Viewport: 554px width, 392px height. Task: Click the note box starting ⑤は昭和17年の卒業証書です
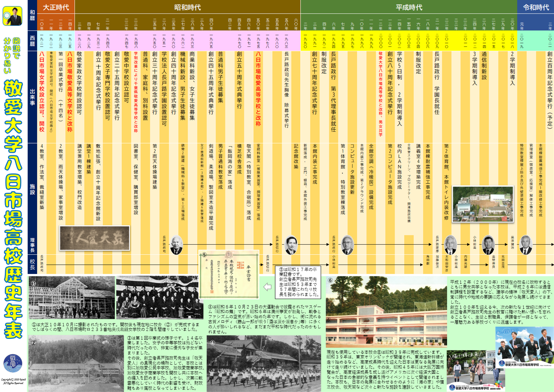[x=298, y=282]
